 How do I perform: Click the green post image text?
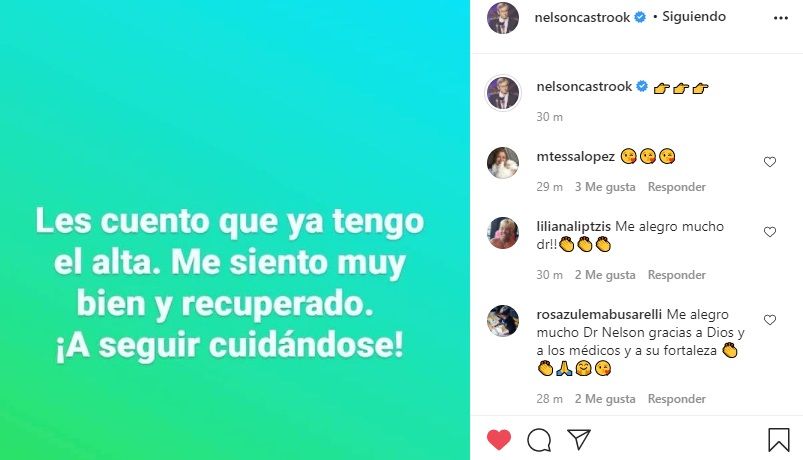coord(230,283)
